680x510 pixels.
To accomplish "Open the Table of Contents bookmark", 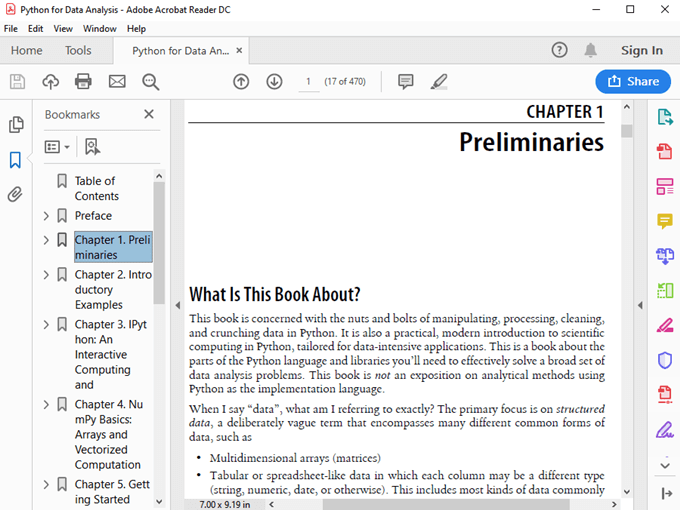I will (97, 188).
